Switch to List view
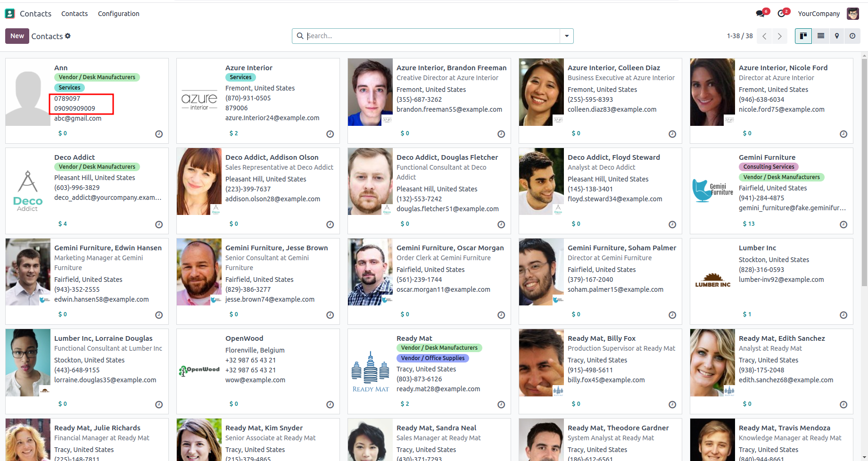The height and width of the screenshot is (461, 868). tap(820, 36)
